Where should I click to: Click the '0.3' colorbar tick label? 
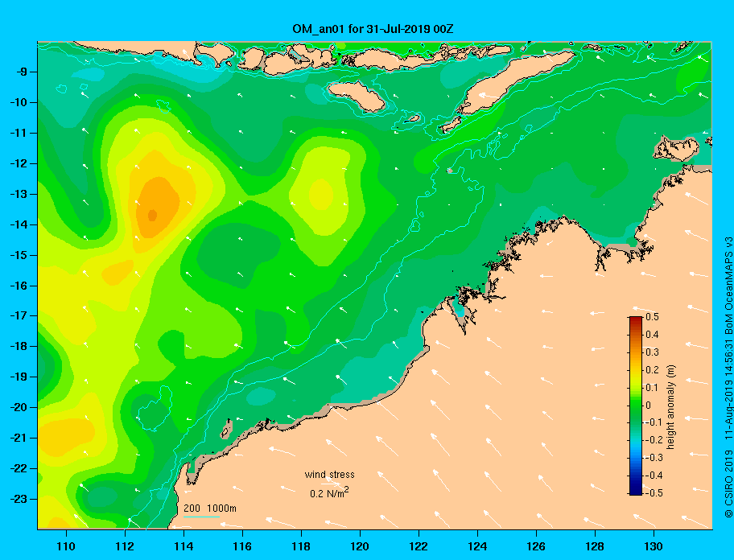click(652, 352)
